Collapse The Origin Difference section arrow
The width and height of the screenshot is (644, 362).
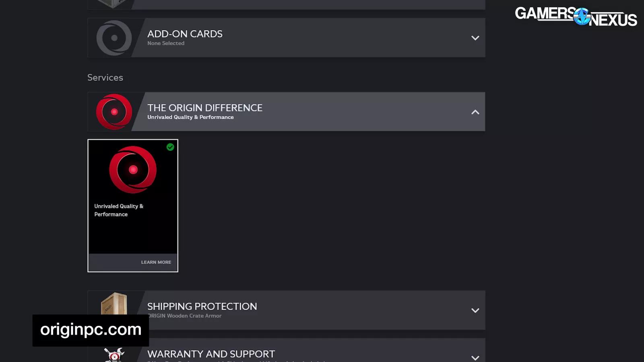[475, 112]
